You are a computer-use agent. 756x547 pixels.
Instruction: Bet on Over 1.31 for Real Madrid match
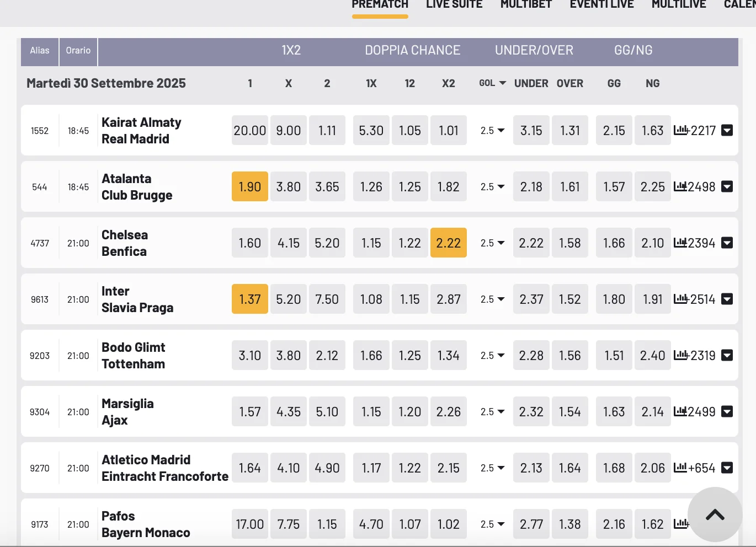pos(569,131)
